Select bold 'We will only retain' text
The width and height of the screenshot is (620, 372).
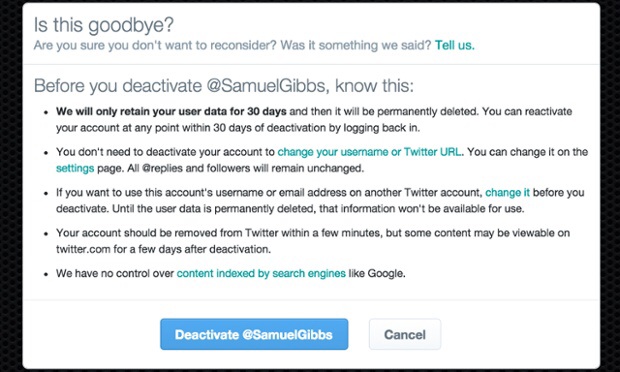pyautogui.click(x=106, y=111)
